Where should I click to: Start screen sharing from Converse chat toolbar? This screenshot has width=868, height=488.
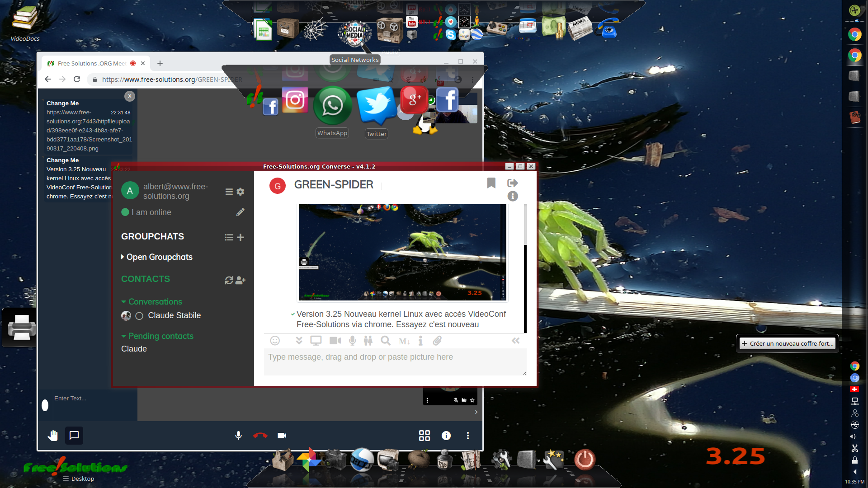(x=316, y=341)
